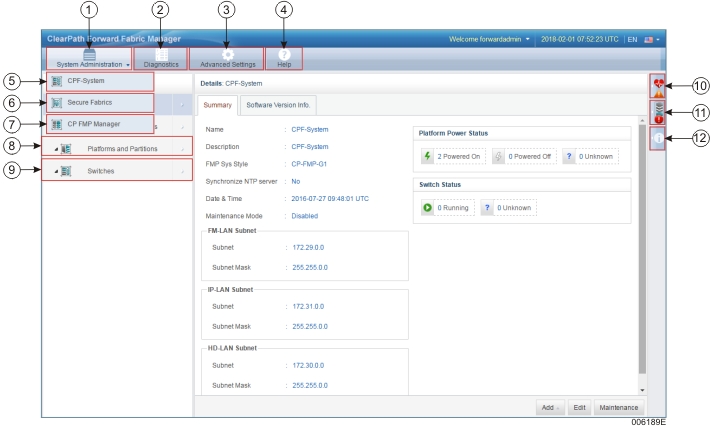Click the Help question mark icon
The width and height of the screenshot is (711, 428).
(284, 57)
